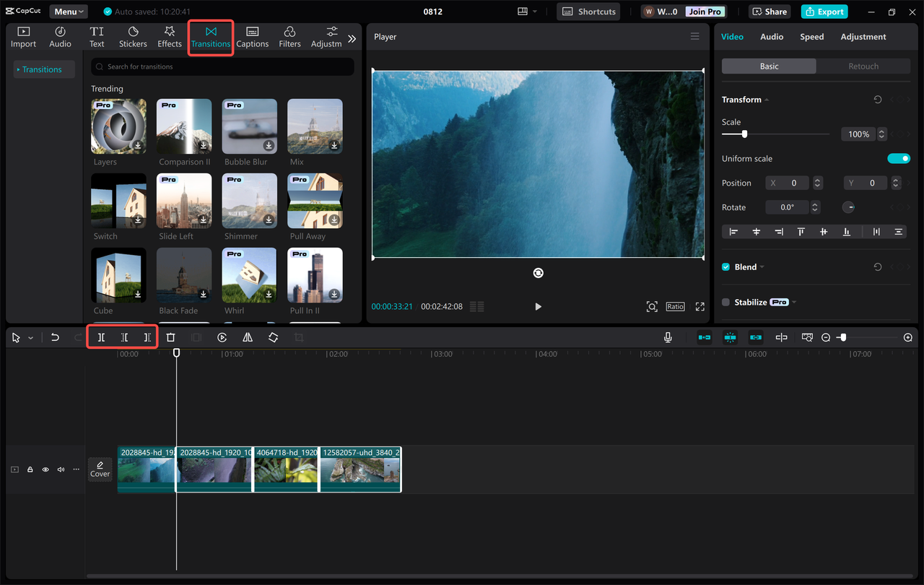Click the Export button

tap(824, 12)
